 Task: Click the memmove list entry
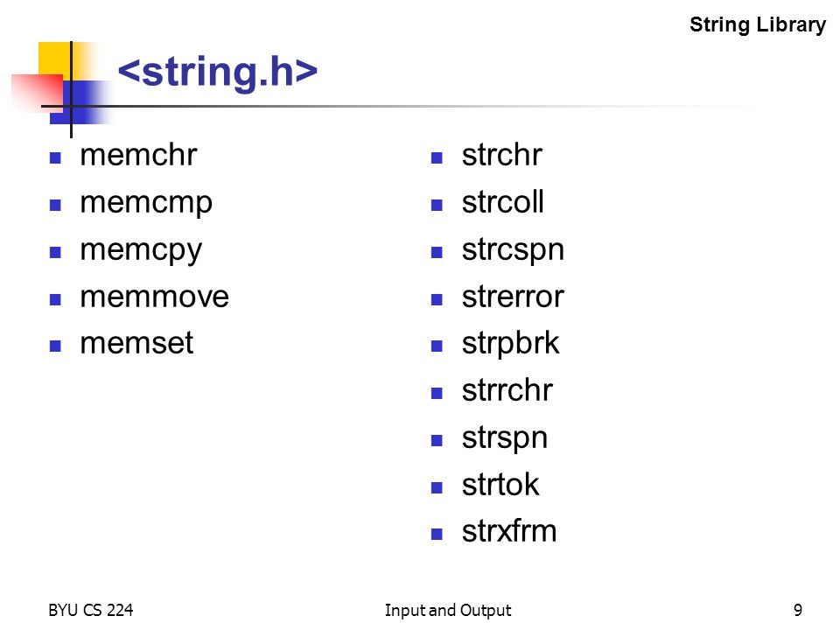pyautogui.click(x=154, y=297)
